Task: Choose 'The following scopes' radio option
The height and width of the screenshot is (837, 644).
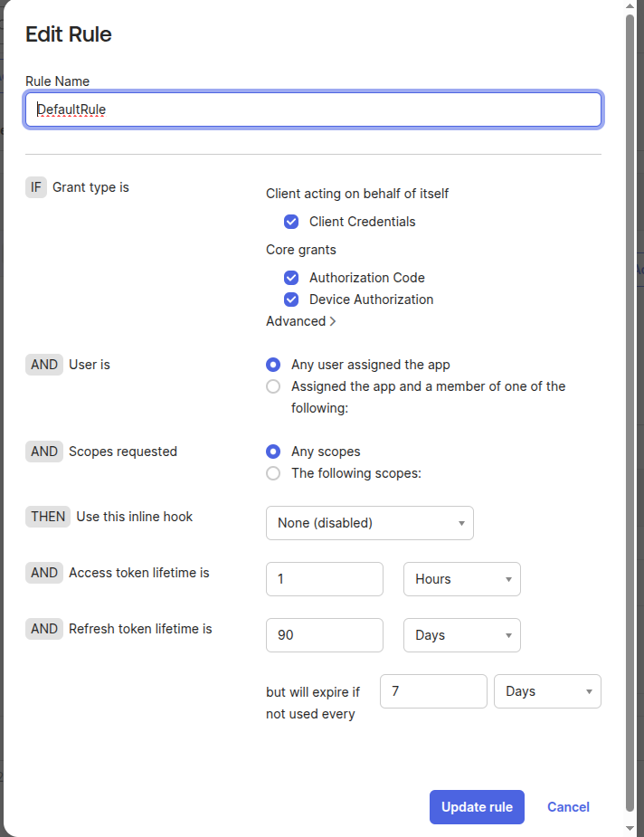Action: 273,473
